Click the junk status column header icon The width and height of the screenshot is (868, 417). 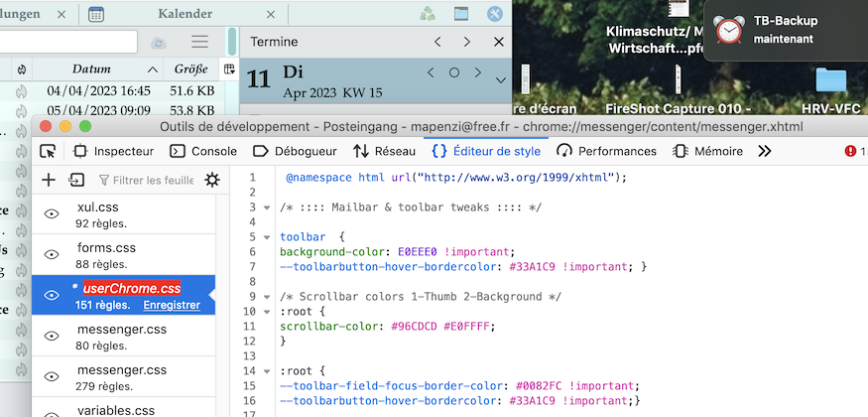(22, 69)
